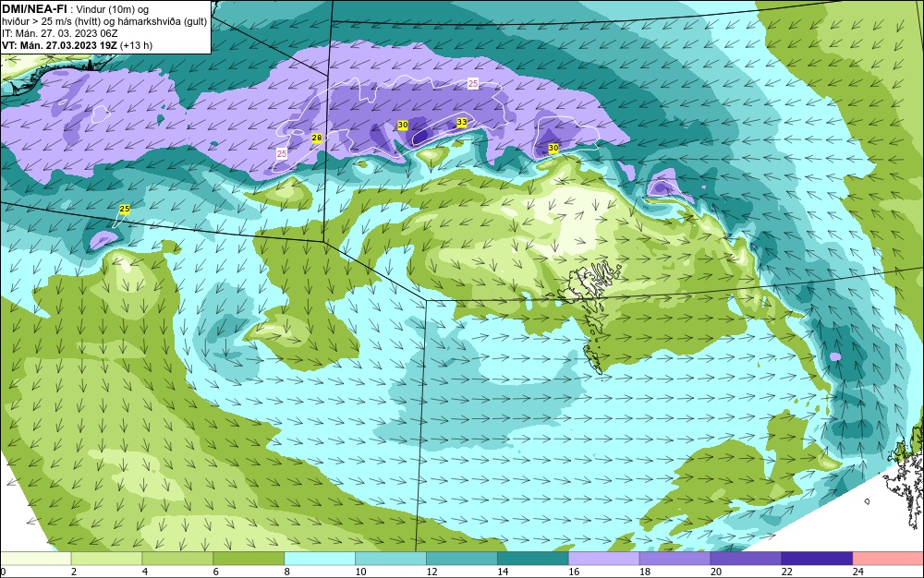Click the yellow 25 gust label

[125, 209]
